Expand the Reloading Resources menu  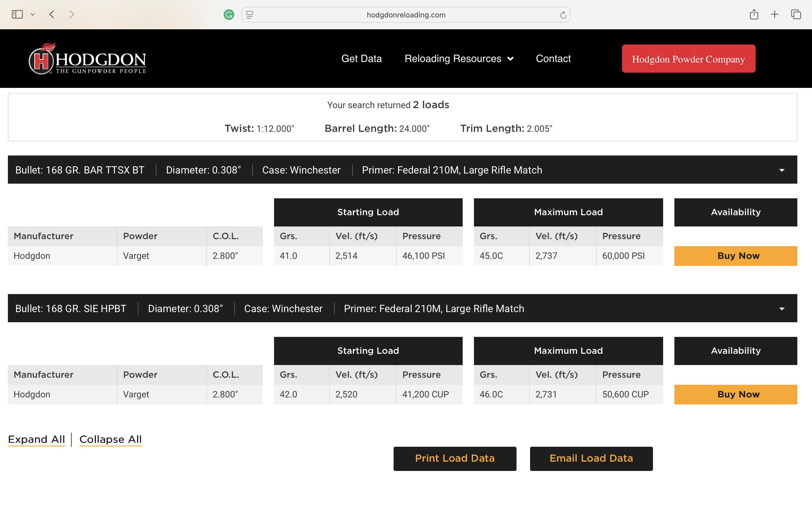[459, 59]
